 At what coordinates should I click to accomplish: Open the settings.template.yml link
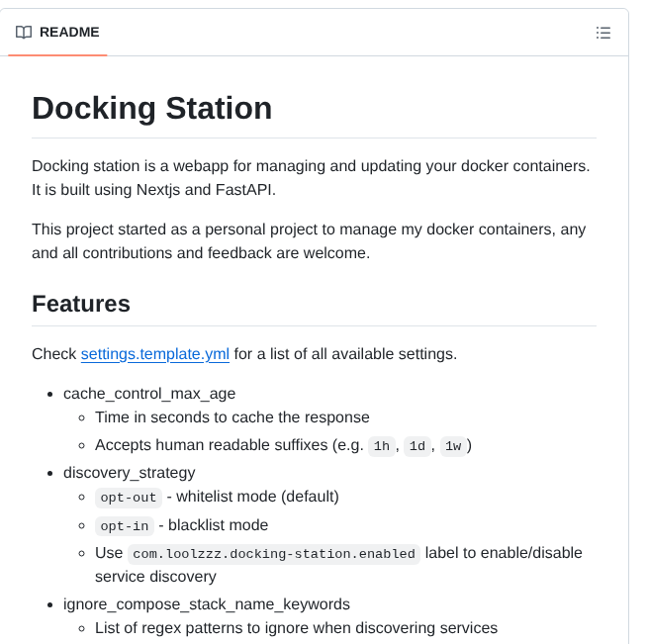[x=155, y=353]
